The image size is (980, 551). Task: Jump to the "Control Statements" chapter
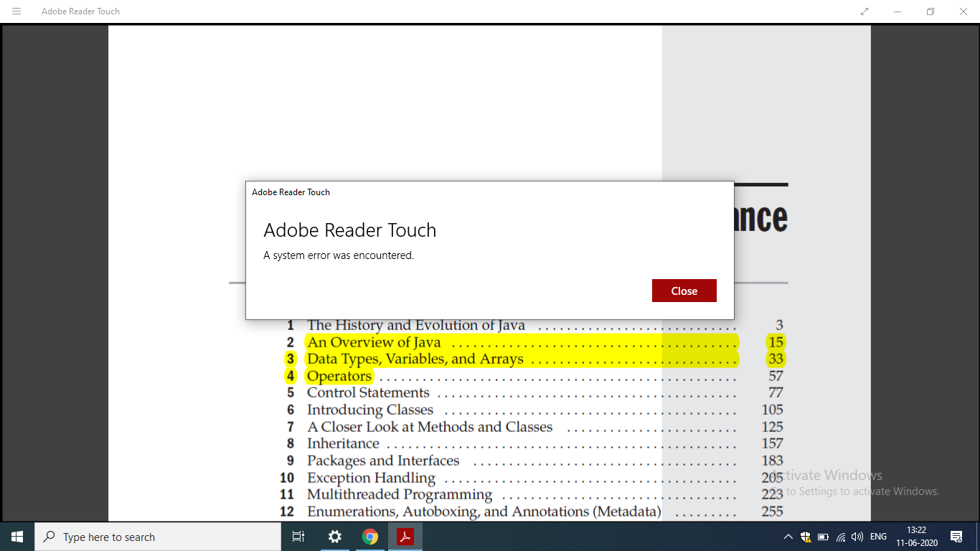coord(367,392)
